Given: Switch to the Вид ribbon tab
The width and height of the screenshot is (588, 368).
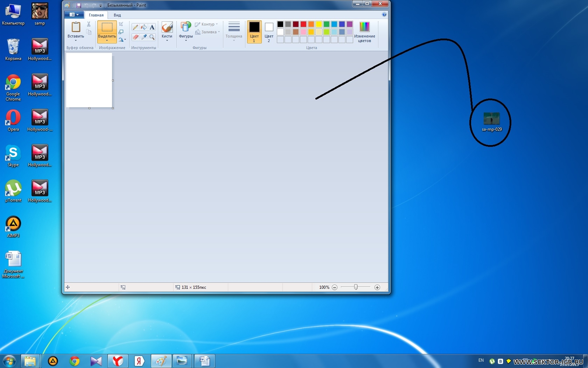Looking at the screenshot, I should 117,15.
